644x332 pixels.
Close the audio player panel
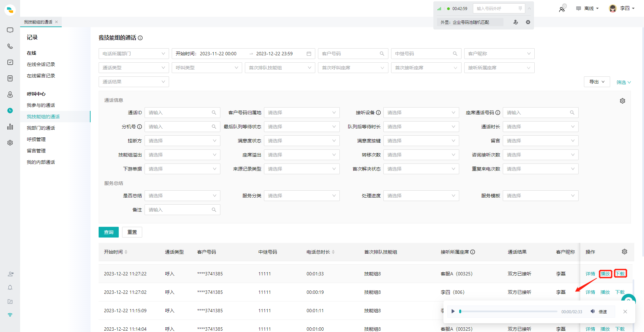[x=625, y=312]
